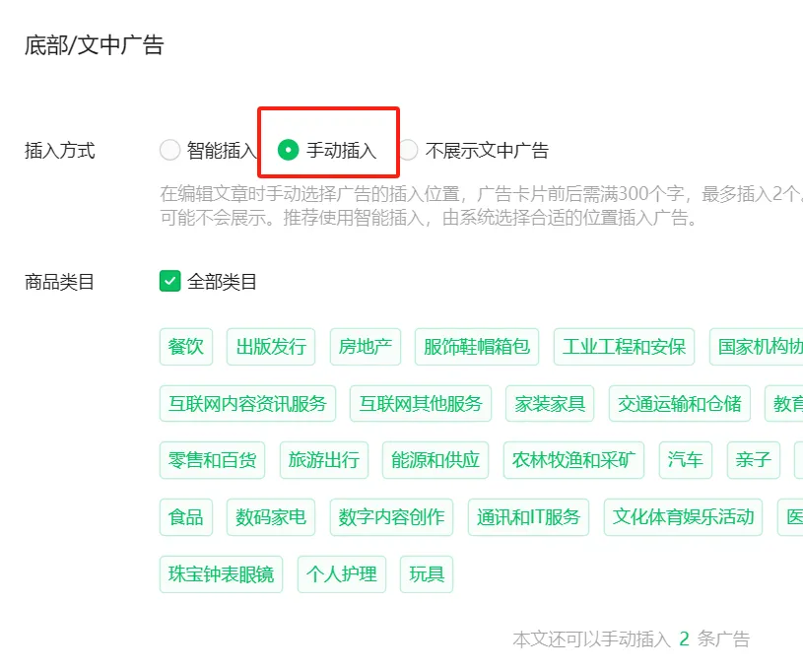Click the 底部/文中广告 heading
Viewport: 803px width, 672px height.
95,45
